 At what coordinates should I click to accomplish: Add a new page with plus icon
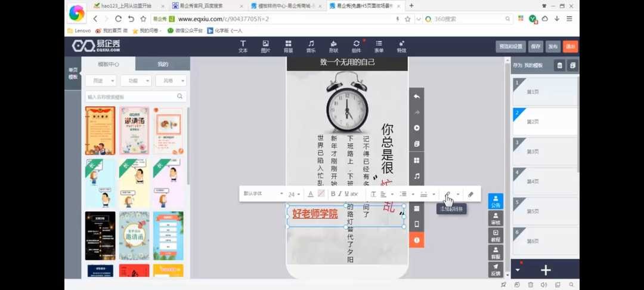[x=545, y=270]
